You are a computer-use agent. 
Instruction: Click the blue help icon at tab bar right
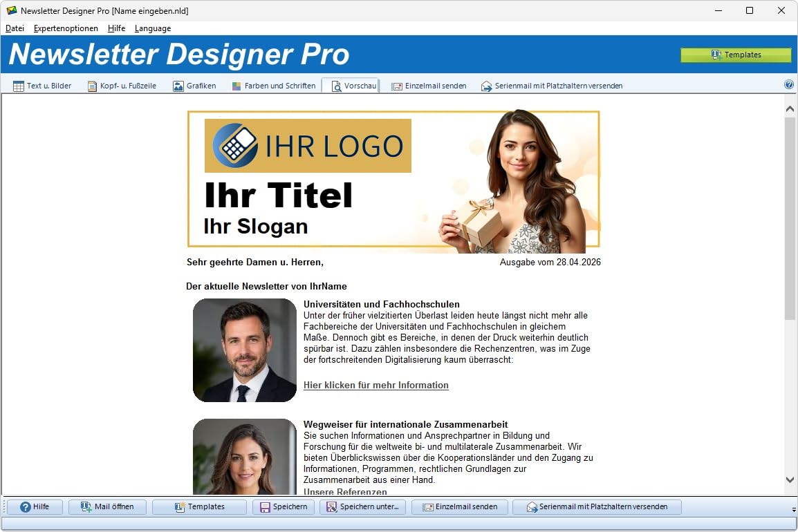click(789, 85)
